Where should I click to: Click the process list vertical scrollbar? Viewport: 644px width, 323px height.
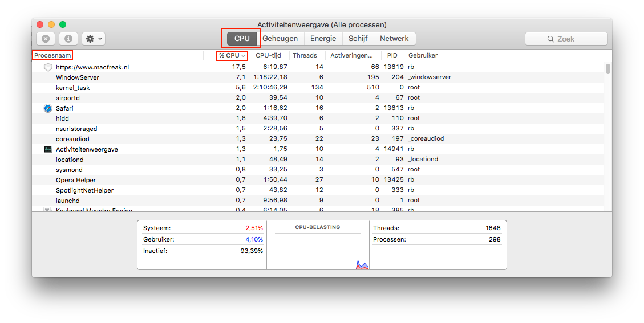pyautogui.click(x=608, y=69)
